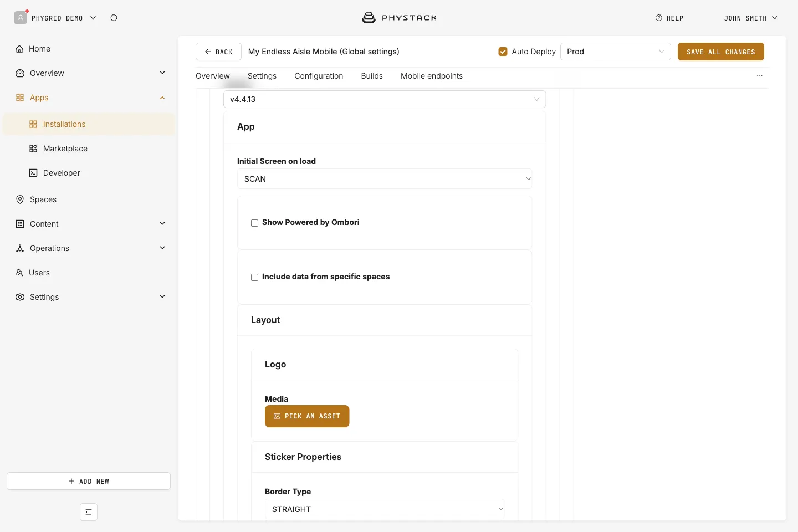The height and width of the screenshot is (532, 798).
Task: Click the Home house icon
Action: click(x=19, y=49)
